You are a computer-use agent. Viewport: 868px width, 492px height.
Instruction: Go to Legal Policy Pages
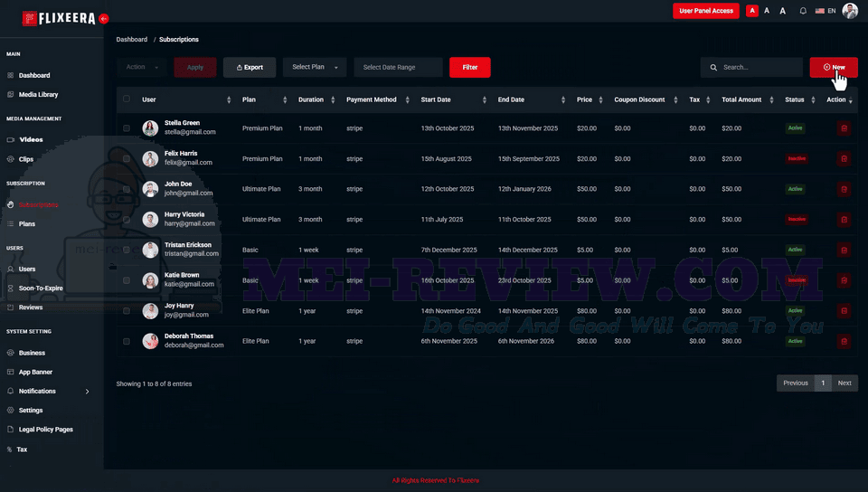[46, 430]
